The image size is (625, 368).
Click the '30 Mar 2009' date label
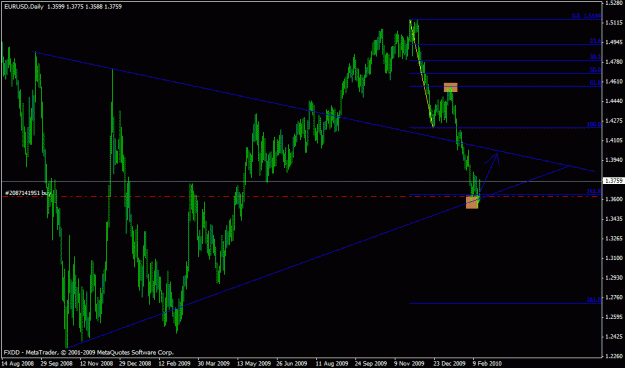(x=214, y=364)
